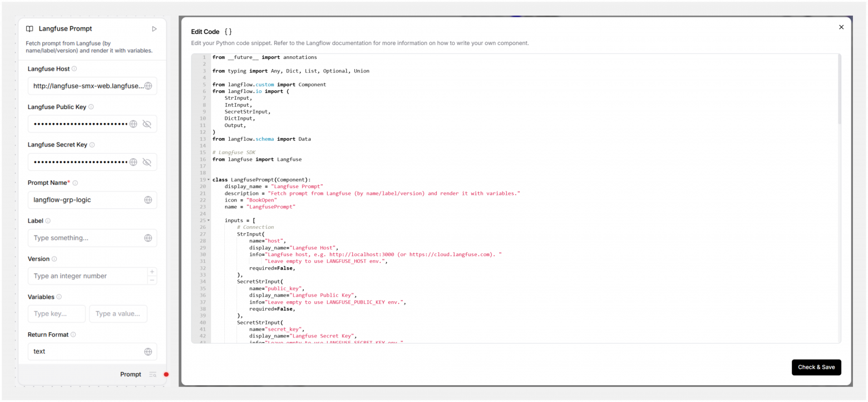868x402 pixels.
Task: Open globe variable picker for Langfuse Public Key
Action: coord(134,124)
